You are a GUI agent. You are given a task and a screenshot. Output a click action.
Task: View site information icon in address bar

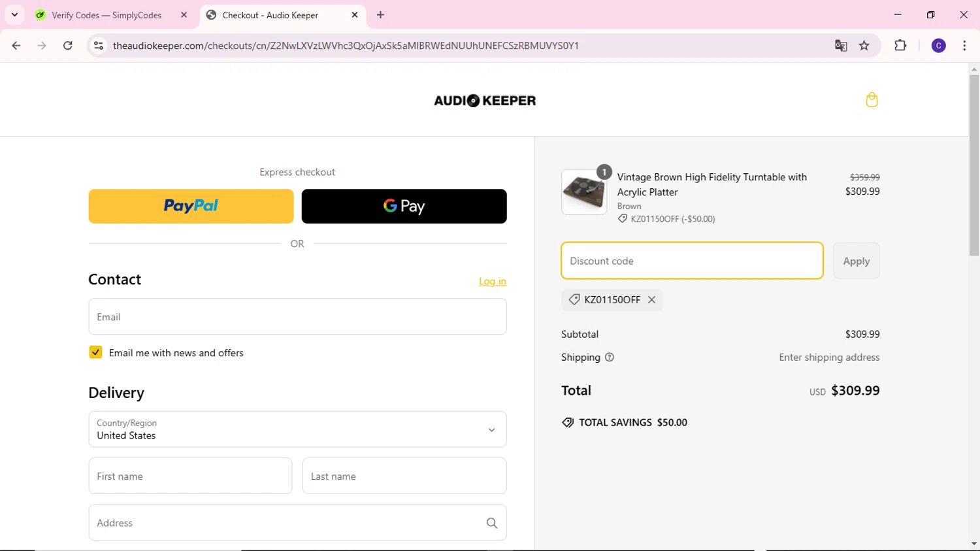pos(99,46)
